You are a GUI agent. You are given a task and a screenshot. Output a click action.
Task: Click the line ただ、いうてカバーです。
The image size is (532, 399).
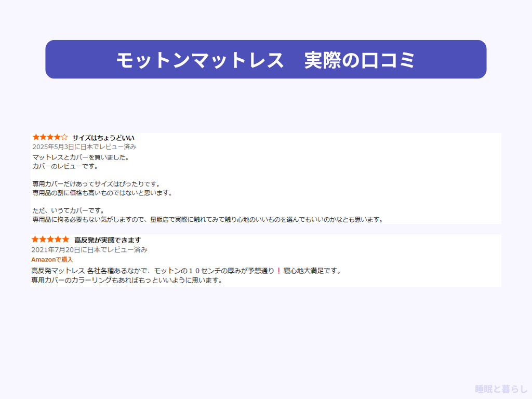(x=68, y=211)
